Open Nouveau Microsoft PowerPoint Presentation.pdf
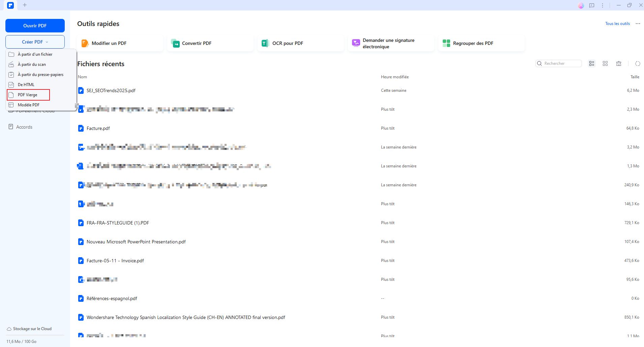This screenshot has width=644, height=347. point(136,242)
